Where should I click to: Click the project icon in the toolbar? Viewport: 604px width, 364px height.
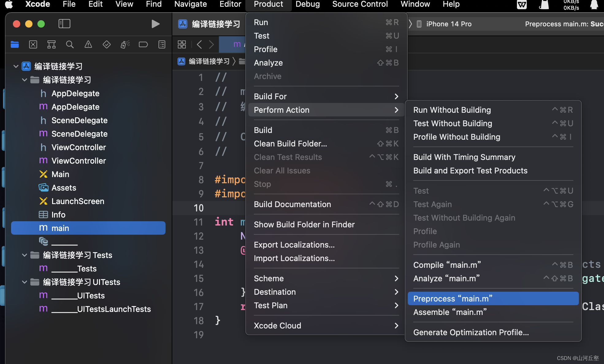click(x=183, y=24)
